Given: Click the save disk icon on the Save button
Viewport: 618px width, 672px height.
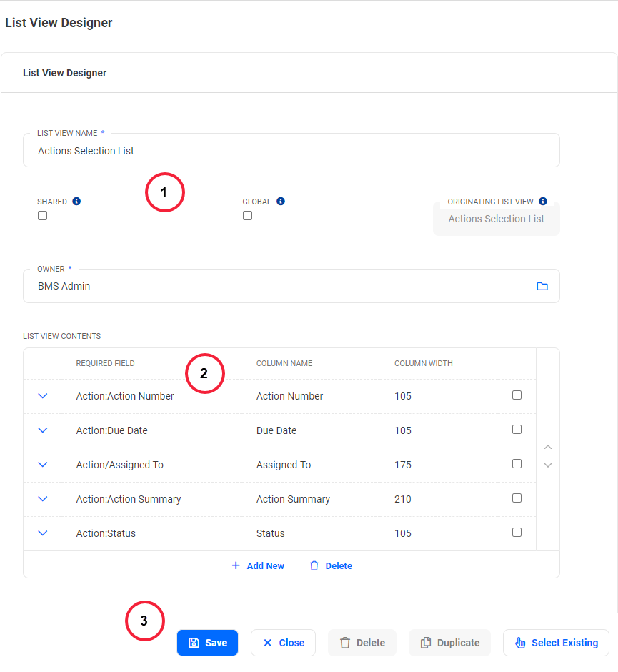Looking at the screenshot, I should pyautogui.click(x=195, y=643).
